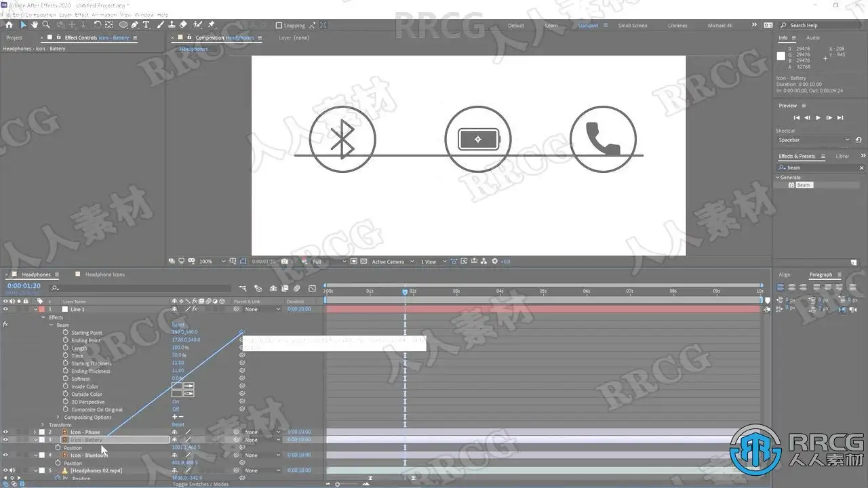Open Line 1 parent dropdown
Image resolution: width=868 pixels, height=488 pixels.
262,309
